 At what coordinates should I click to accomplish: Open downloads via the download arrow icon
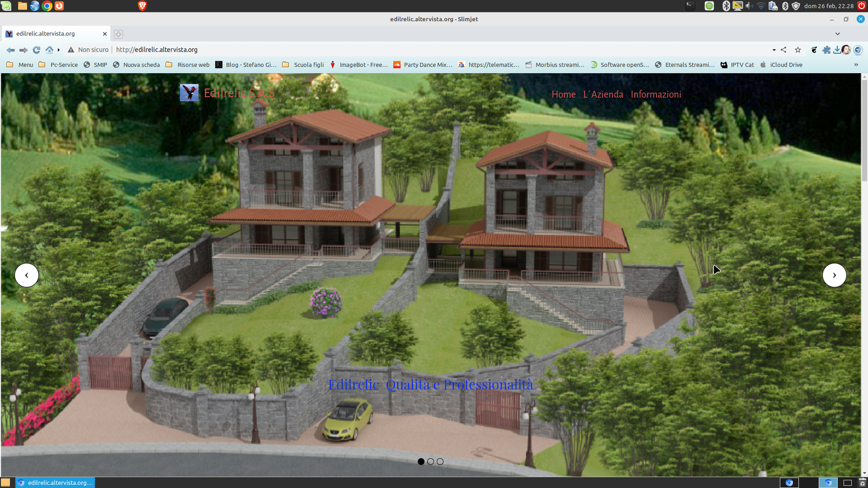click(837, 50)
